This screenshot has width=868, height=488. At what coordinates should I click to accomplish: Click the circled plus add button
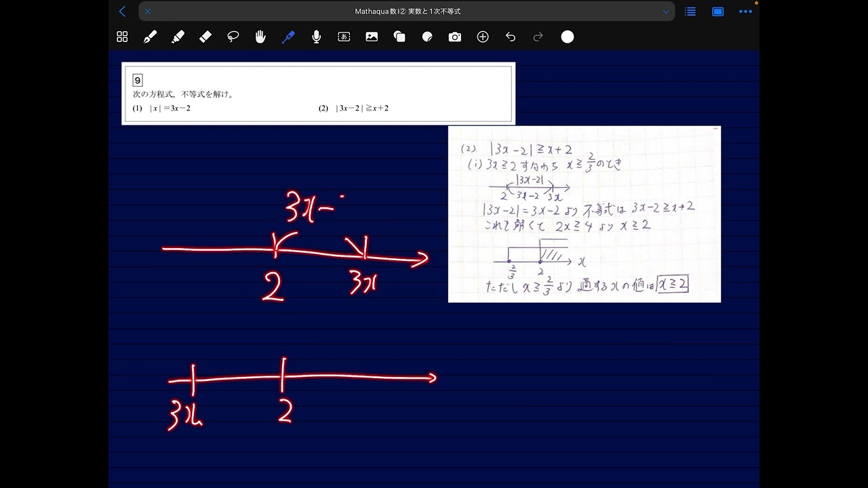[x=483, y=37]
